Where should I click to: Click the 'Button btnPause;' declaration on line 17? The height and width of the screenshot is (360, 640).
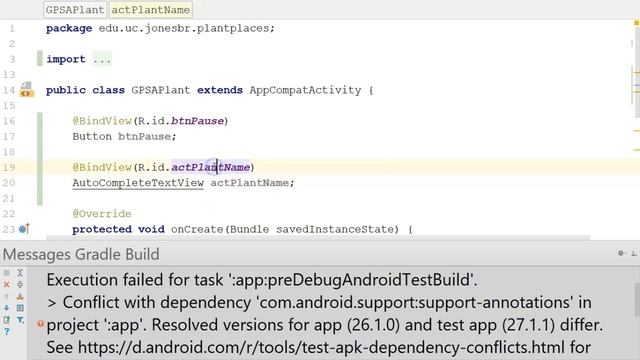(124, 136)
